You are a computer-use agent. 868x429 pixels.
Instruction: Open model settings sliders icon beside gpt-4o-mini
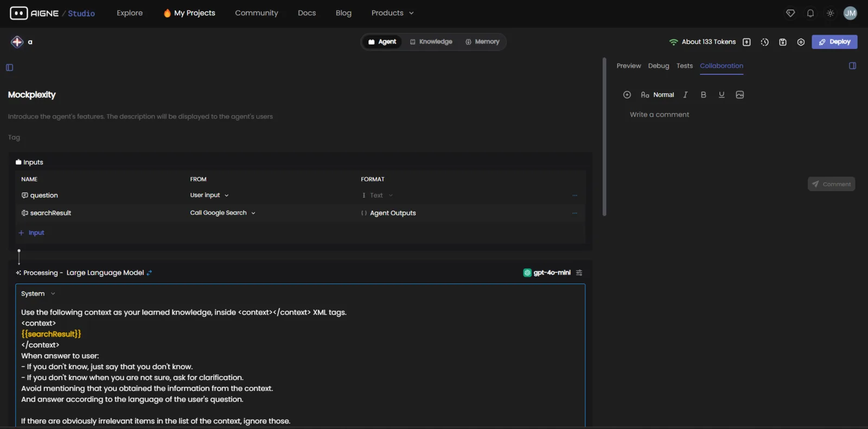point(579,273)
